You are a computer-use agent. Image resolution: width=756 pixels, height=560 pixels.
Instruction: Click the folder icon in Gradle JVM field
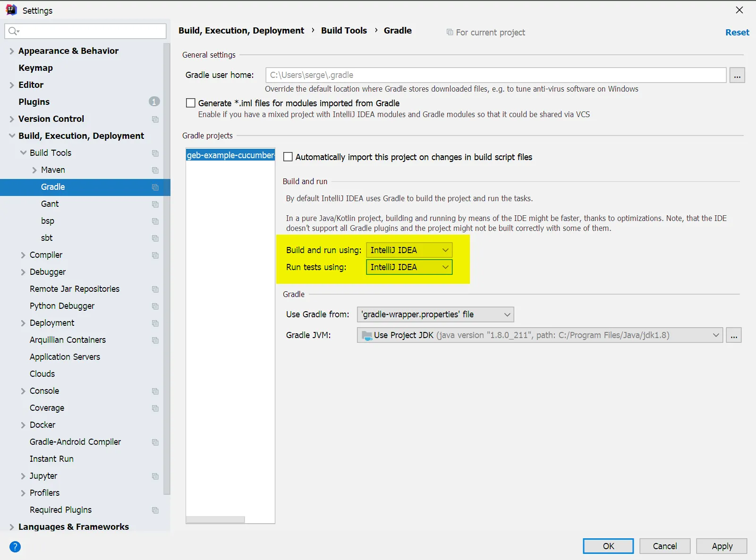pyautogui.click(x=366, y=335)
